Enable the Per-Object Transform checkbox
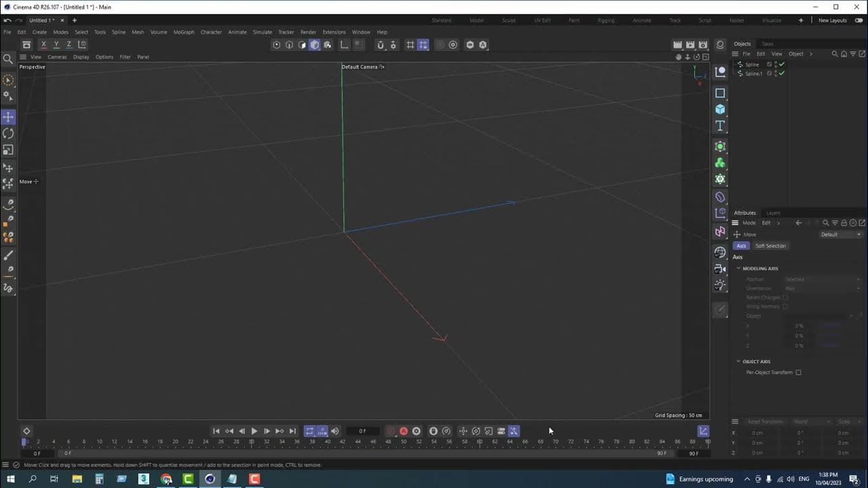Viewport: 868px width, 488px height. [798, 373]
